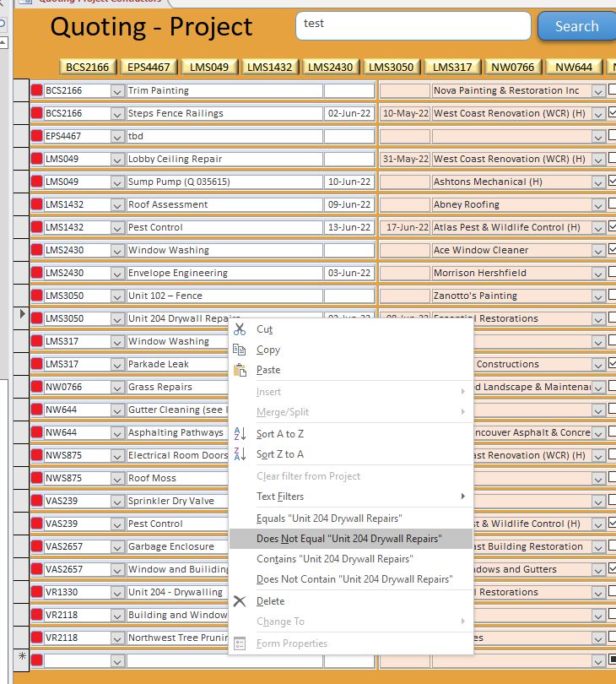Image resolution: width=616 pixels, height=684 pixels.
Task: Click red square on Trim Painting row
Action: click(36, 90)
